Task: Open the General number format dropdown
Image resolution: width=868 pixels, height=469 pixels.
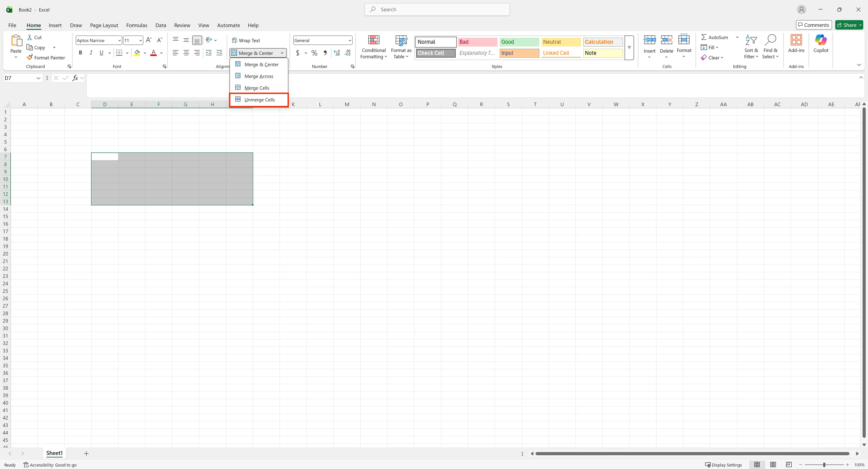Action: point(349,40)
